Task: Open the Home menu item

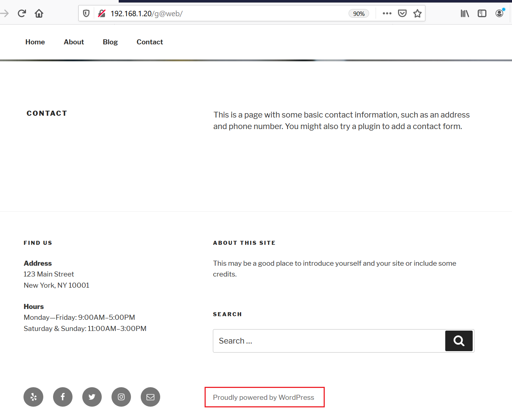Action: pos(35,42)
